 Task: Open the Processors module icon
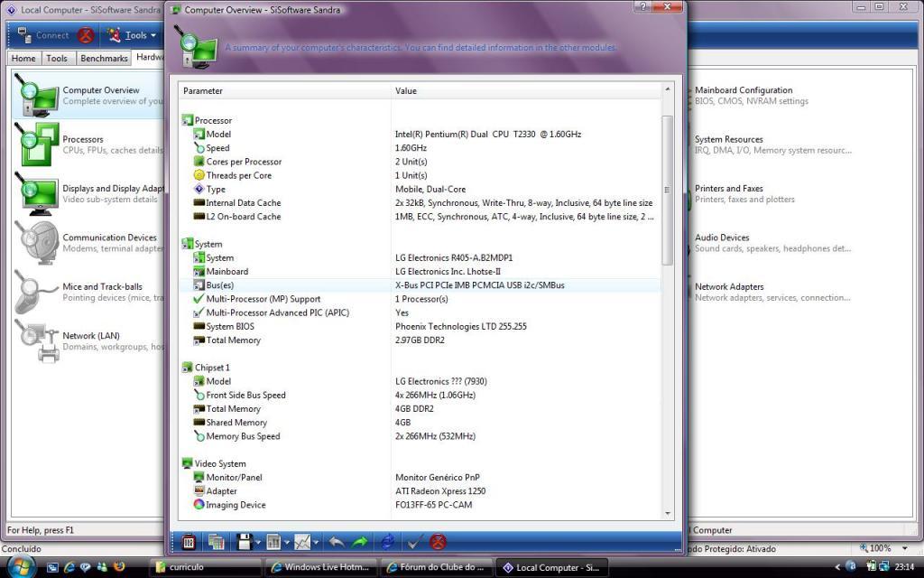36,144
